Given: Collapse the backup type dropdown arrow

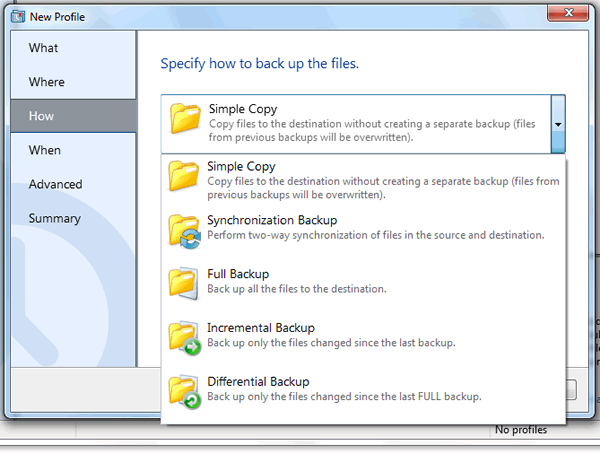Looking at the screenshot, I should pyautogui.click(x=558, y=124).
